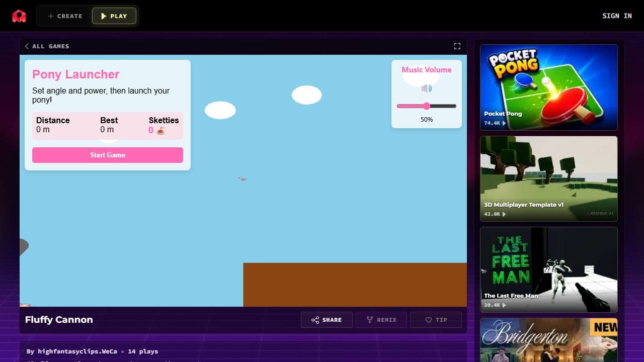This screenshot has width=644, height=362.
Task: Click the Sign In link
Action: tap(617, 16)
